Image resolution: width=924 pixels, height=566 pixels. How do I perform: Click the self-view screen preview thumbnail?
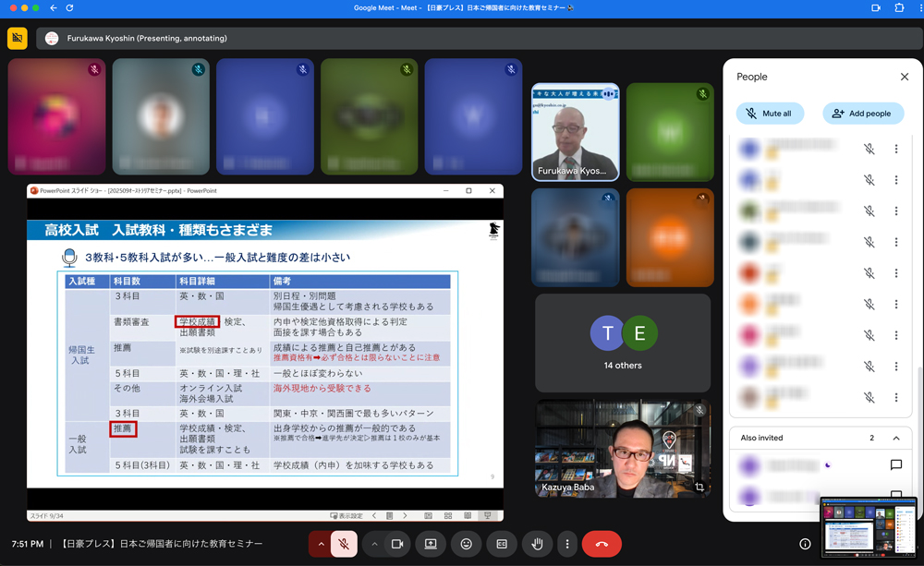(x=868, y=528)
